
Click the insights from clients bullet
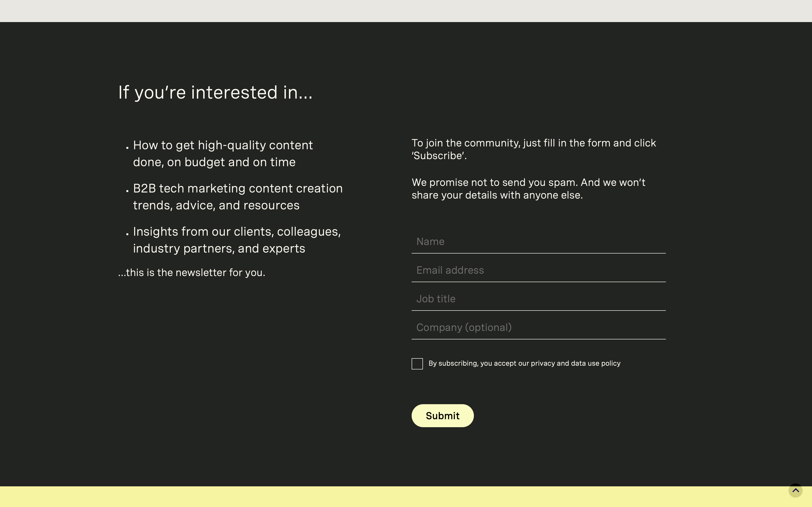(237, 239)
